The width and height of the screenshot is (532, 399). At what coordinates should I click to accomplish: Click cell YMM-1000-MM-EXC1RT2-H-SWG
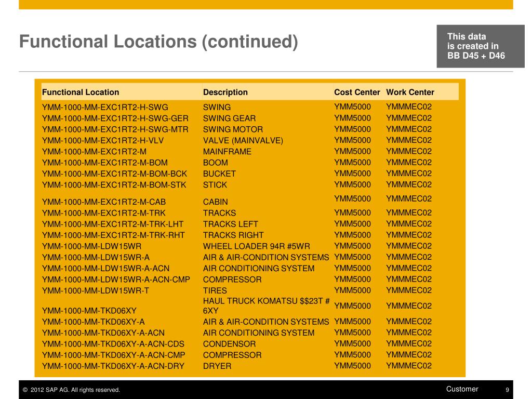[x=105, y=107]
